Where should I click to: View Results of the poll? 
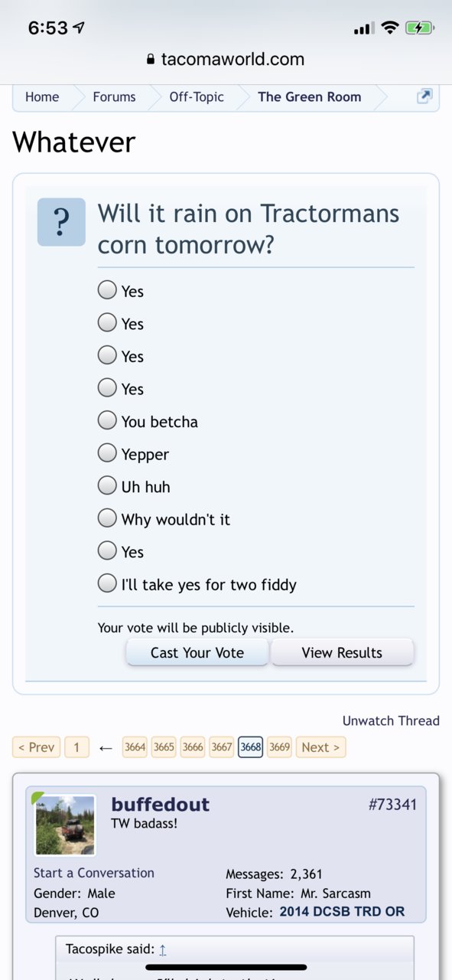tap(342, 652)
